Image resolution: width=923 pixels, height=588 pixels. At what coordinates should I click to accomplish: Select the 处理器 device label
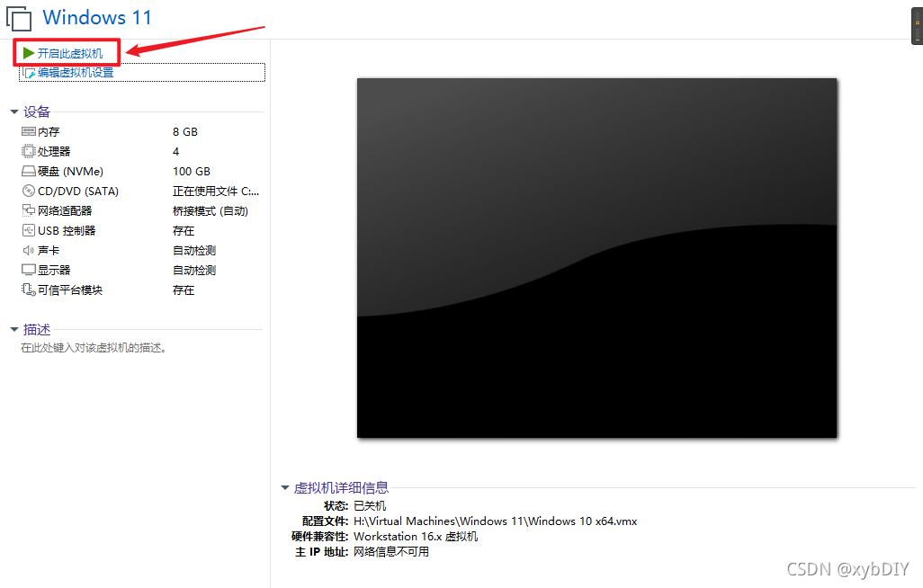[54, 151]
